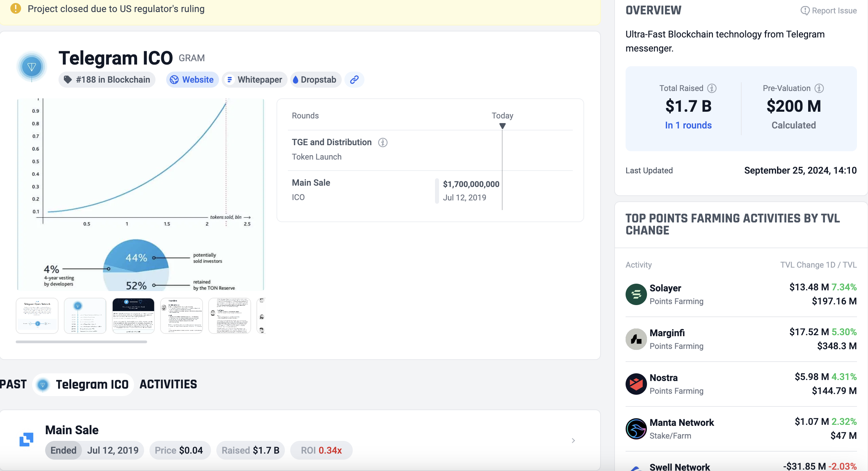Click the document icon beside Whitepaper

point(229,80)
